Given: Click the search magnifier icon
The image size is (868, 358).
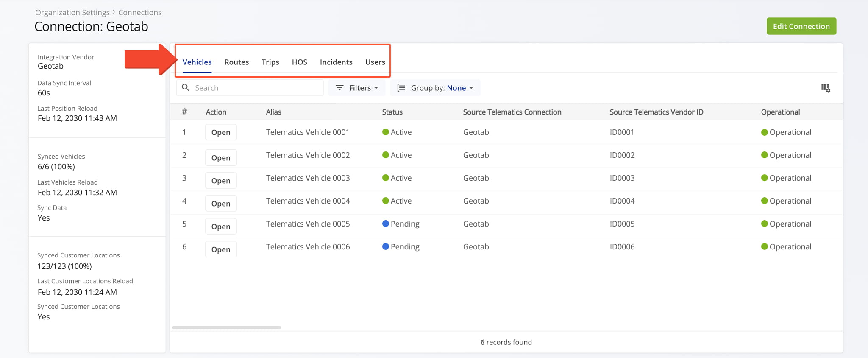Looking at the screenshot, I should coord(186,88).
